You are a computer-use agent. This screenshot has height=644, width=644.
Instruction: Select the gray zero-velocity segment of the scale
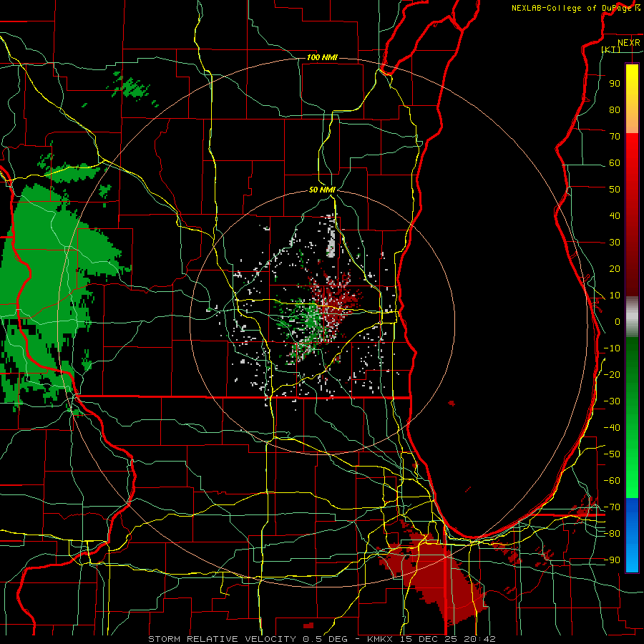point(632,317)
